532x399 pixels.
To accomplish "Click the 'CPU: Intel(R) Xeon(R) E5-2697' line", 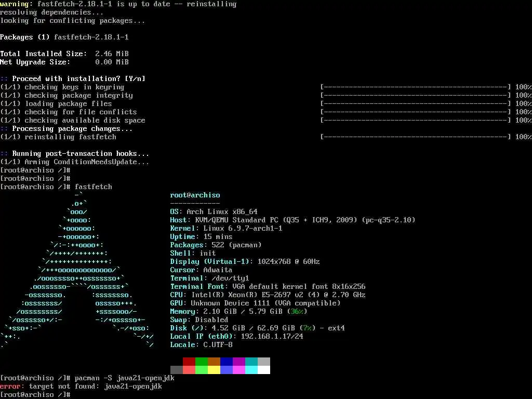I will pyautogui.click(x=268, y=295).
